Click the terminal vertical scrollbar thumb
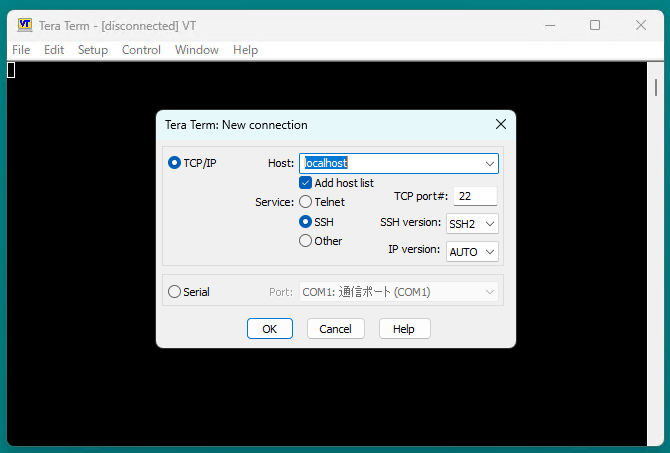This screenshot has height=453, width=670. click(x=656, y=87)
